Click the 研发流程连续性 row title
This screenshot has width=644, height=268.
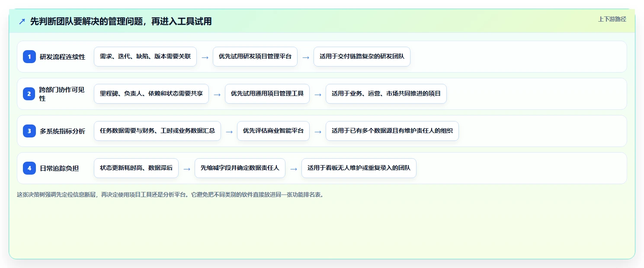coord(63,57)
